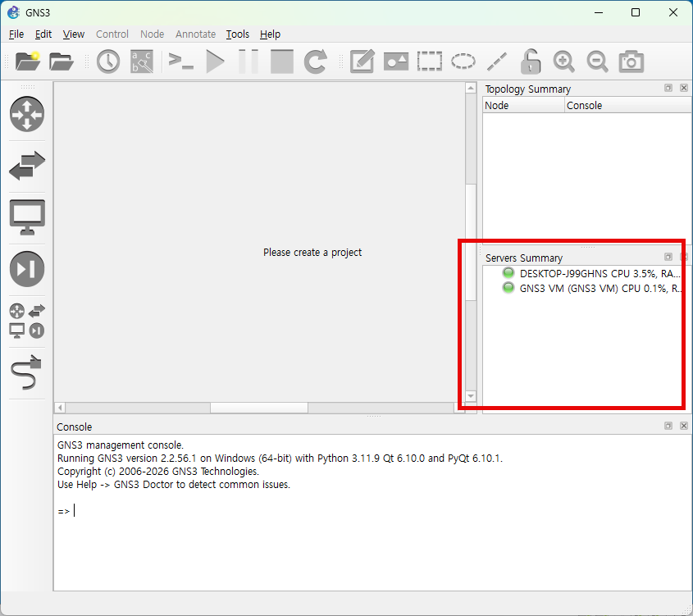This screenshot has height=616, width=693.
Task: Float the Topology Summary panel
Action: 668,89
